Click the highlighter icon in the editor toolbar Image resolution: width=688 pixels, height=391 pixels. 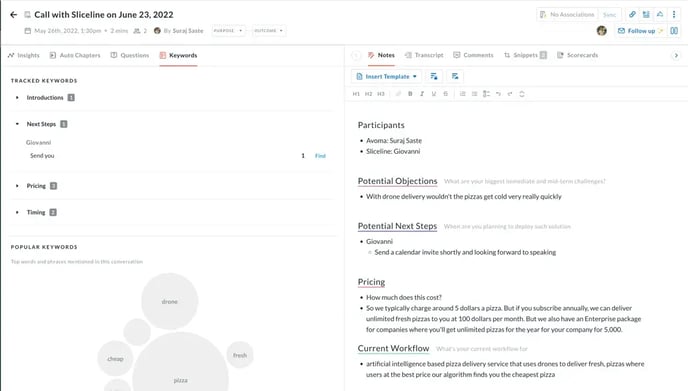[x=398, y=94]
